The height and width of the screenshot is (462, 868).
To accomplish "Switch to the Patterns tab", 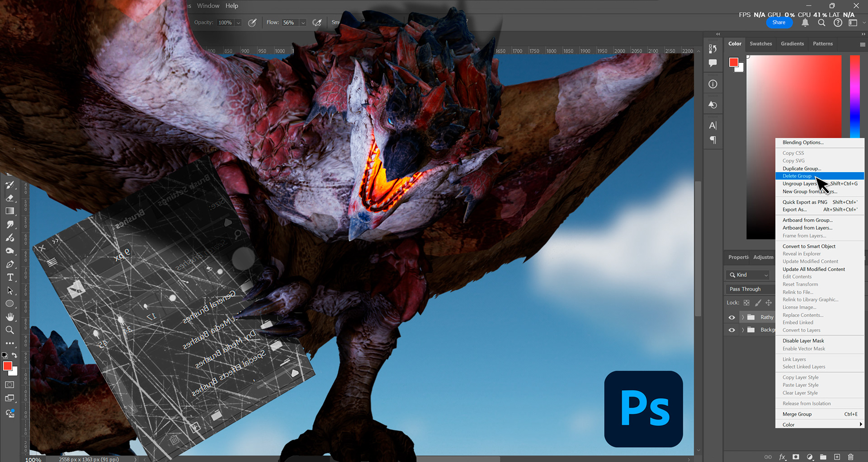I will pyautogui.click(x=823, y=44).
